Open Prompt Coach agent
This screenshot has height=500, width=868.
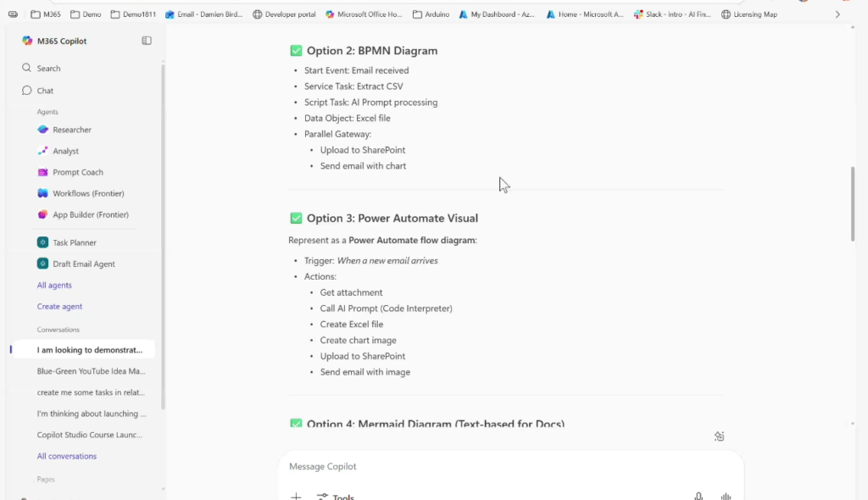click(x=77, y=172)
